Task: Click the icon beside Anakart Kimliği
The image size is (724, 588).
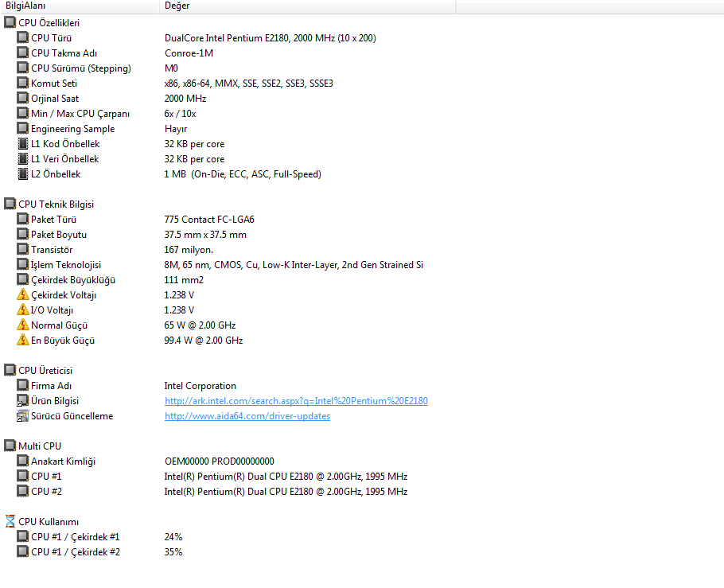Action: [x=22, y=461]
